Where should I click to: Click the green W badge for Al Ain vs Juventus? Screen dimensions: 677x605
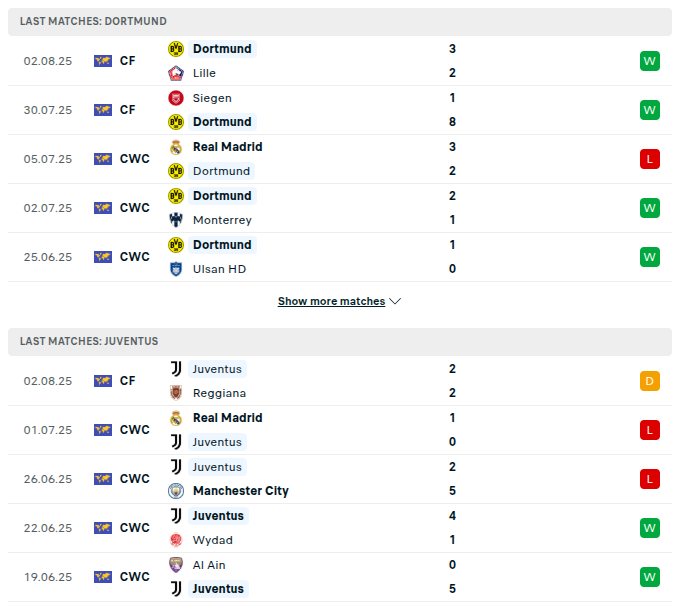click(650, 577)
